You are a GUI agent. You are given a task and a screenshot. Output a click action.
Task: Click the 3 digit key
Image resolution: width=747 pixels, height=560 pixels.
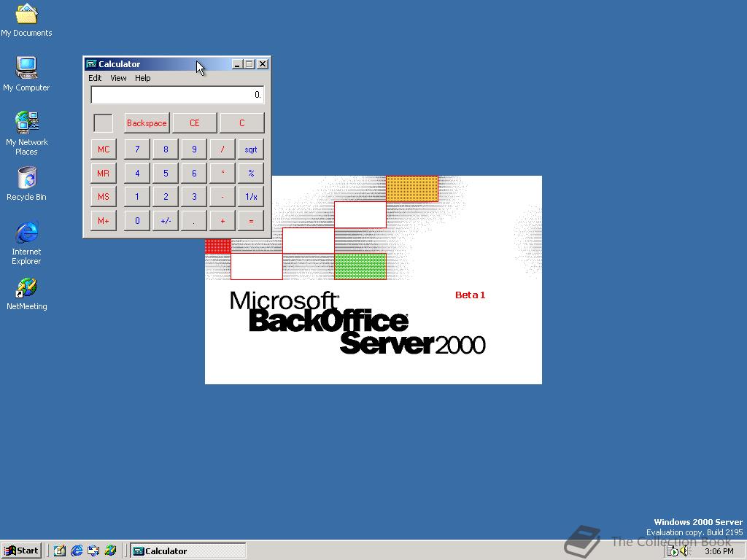(194, 197)
